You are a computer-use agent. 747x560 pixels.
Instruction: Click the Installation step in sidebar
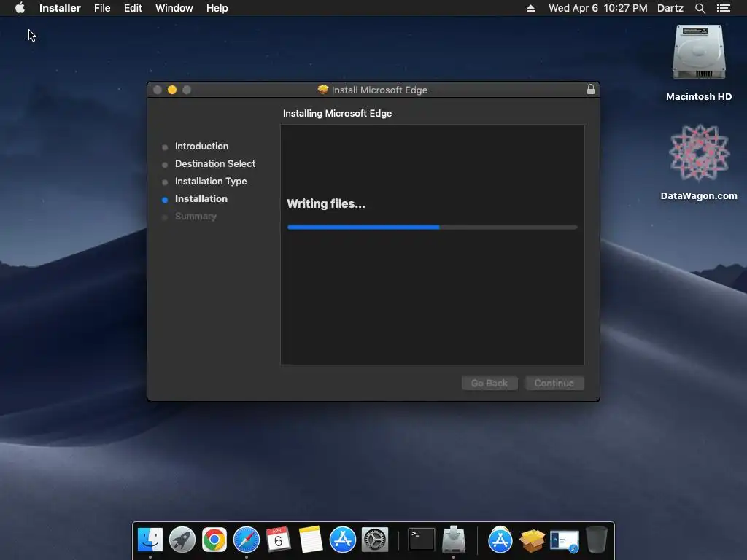pos(201,199)
